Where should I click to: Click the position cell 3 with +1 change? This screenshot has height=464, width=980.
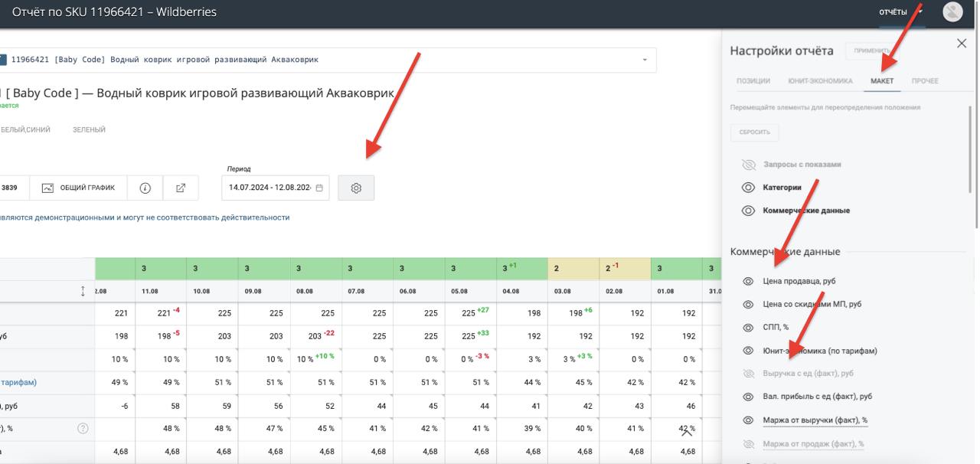(x=522, y=269)
